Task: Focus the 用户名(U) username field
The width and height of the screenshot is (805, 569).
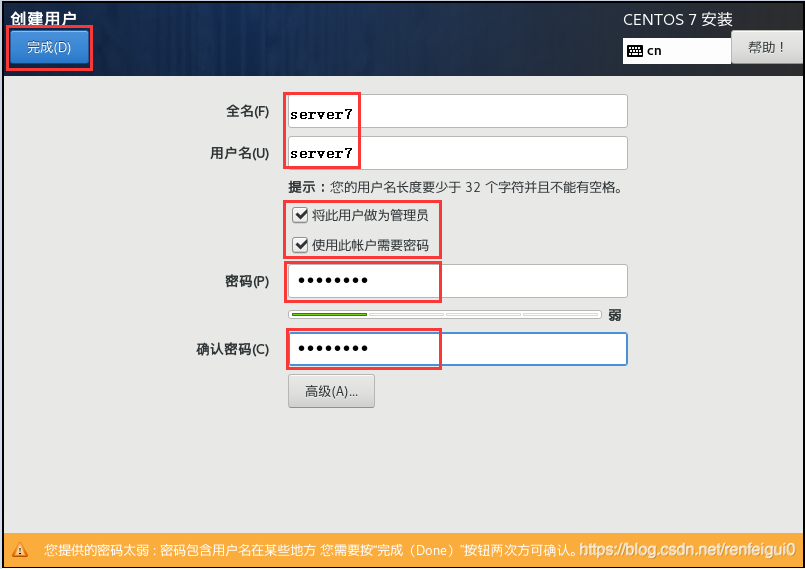Action: point(457,153)
